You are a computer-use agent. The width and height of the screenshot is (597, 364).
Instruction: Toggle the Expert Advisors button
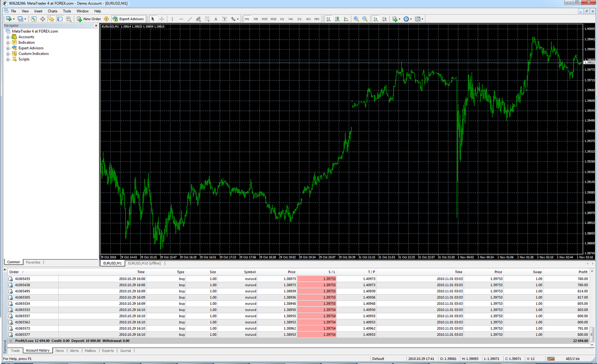pos(128,19)
